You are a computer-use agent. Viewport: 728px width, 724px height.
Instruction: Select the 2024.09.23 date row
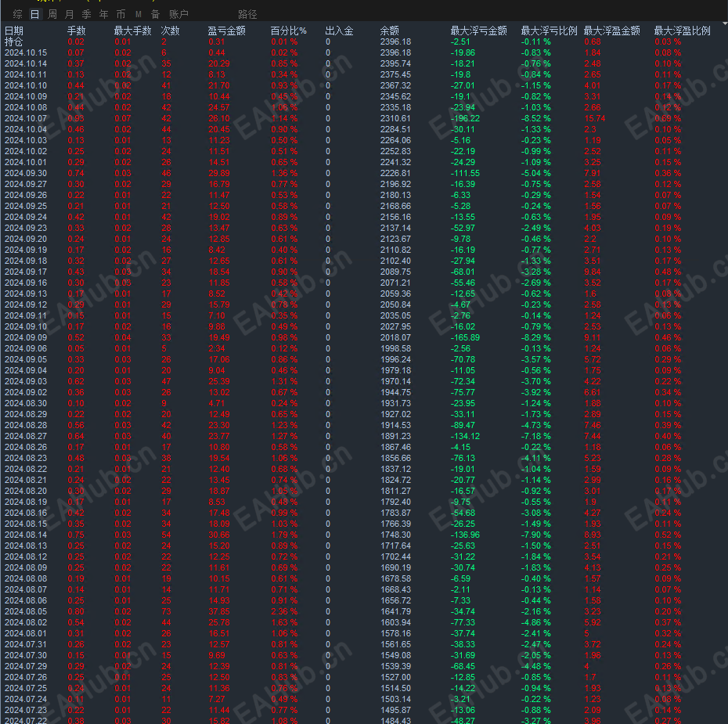click(364, 228)
